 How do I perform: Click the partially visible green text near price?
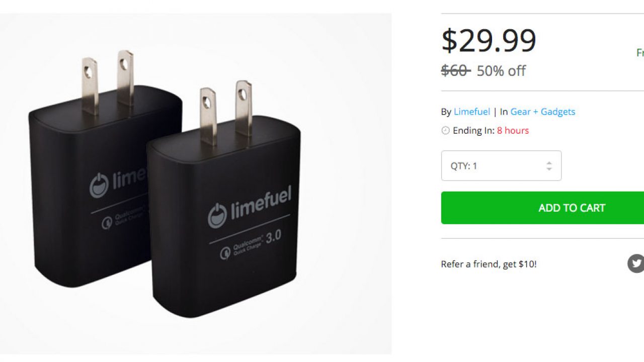(640, 53)
